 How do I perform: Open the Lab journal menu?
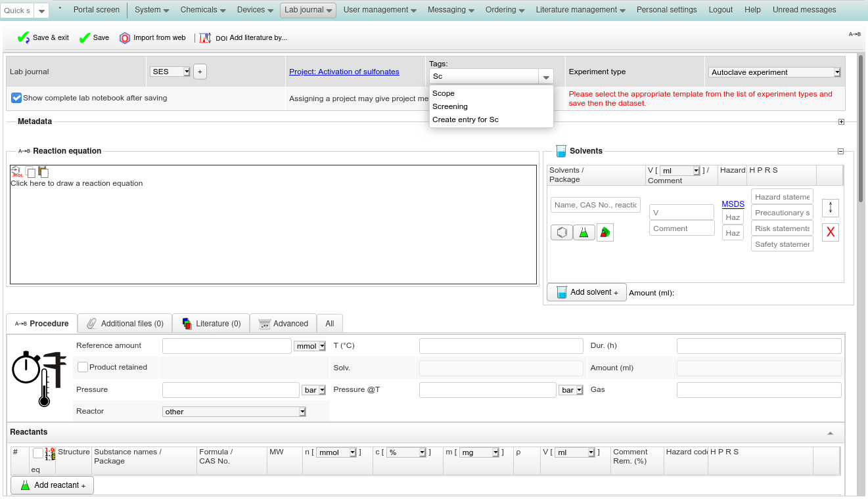coord(308,10)
